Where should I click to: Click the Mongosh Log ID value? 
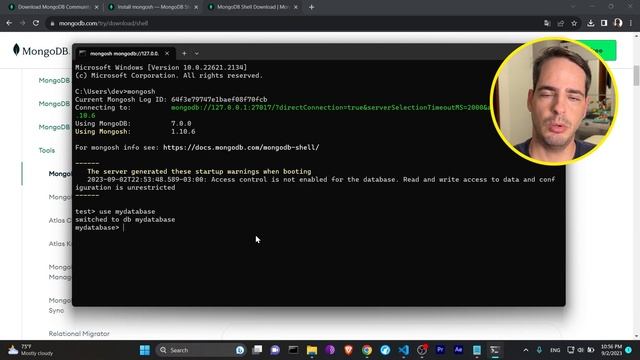219,99
